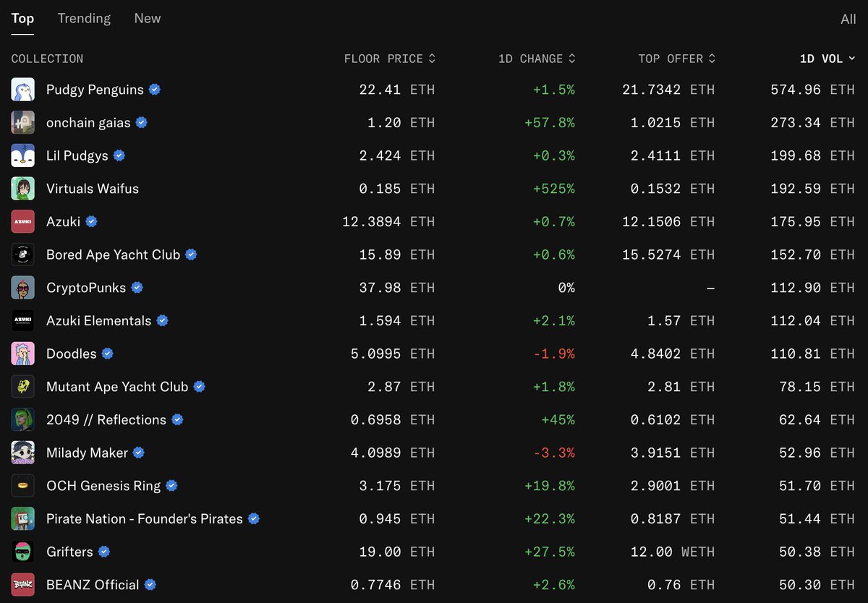Click the -3.3% change value
868x603 pixels.
point(554,453)
